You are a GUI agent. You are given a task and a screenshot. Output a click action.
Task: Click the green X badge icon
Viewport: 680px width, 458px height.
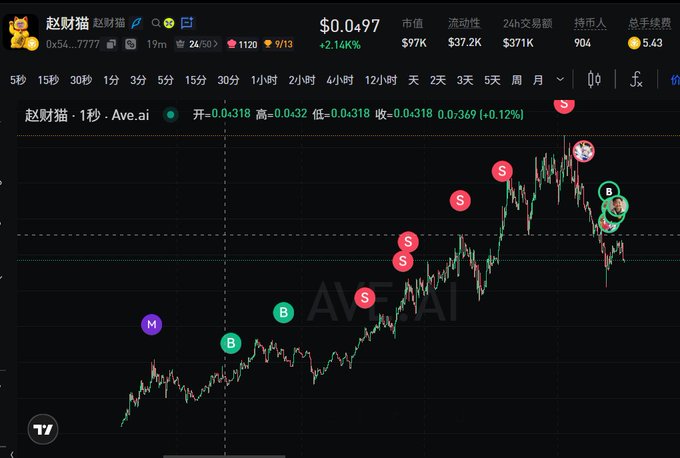coord(169,23)
